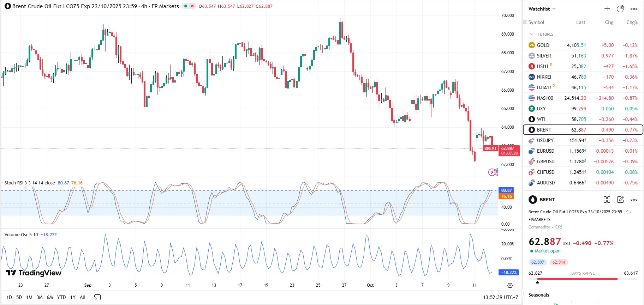
Task: Collapse the FUTURES section in watchlist
Action: (532, 34)
